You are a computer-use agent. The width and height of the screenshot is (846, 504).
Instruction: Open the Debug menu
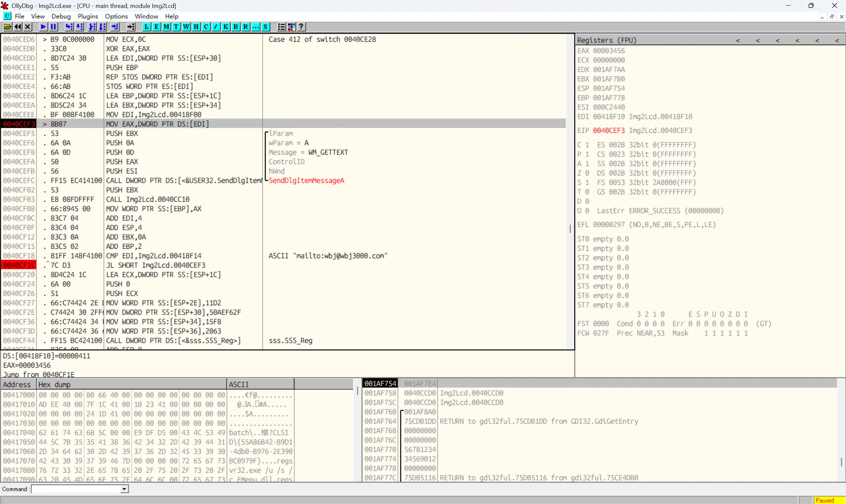(61, 16)
